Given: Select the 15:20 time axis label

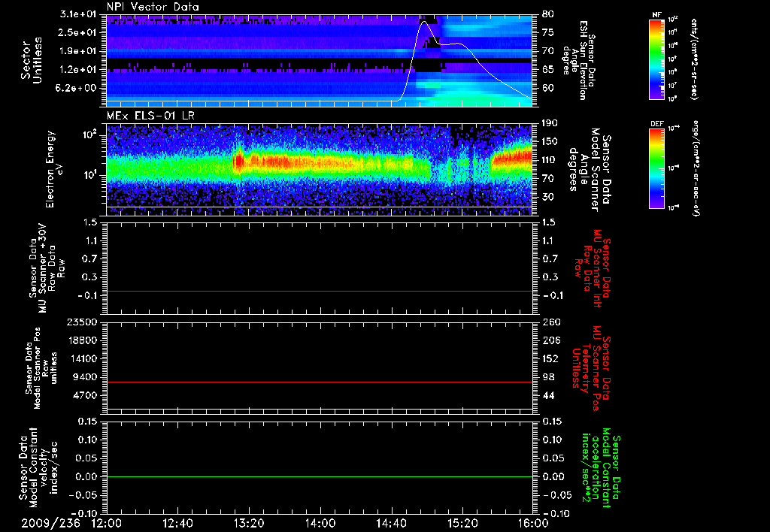Looking at the screenshot, I should click(462, 523).
